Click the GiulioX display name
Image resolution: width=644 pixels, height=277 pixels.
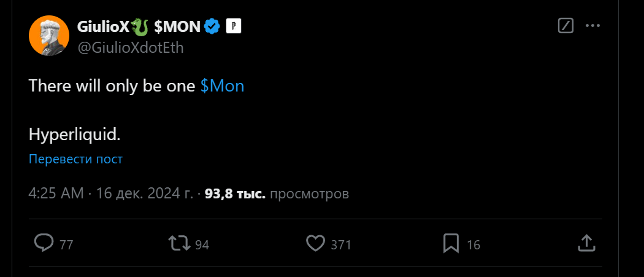(x=103, y=26)
